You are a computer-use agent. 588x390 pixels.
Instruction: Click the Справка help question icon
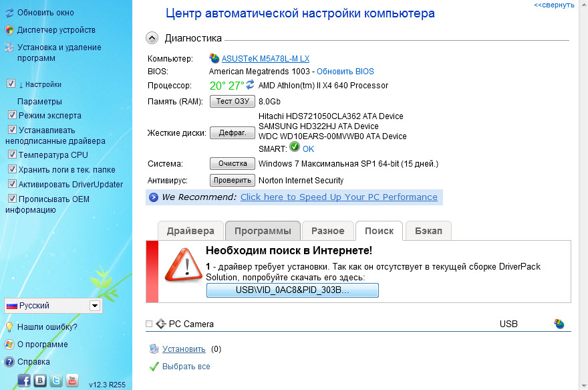(x=9, y=362)
